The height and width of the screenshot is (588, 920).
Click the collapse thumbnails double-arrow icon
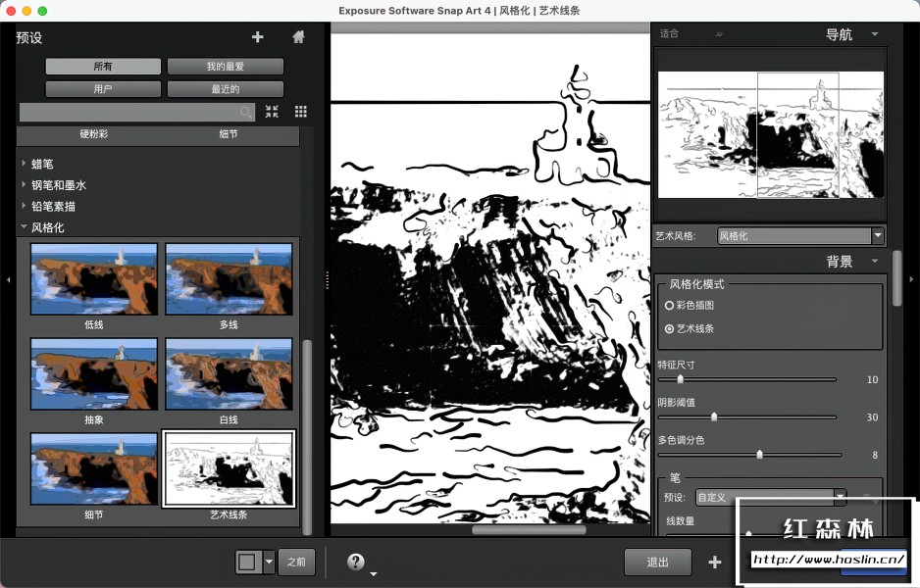[272, 112]
